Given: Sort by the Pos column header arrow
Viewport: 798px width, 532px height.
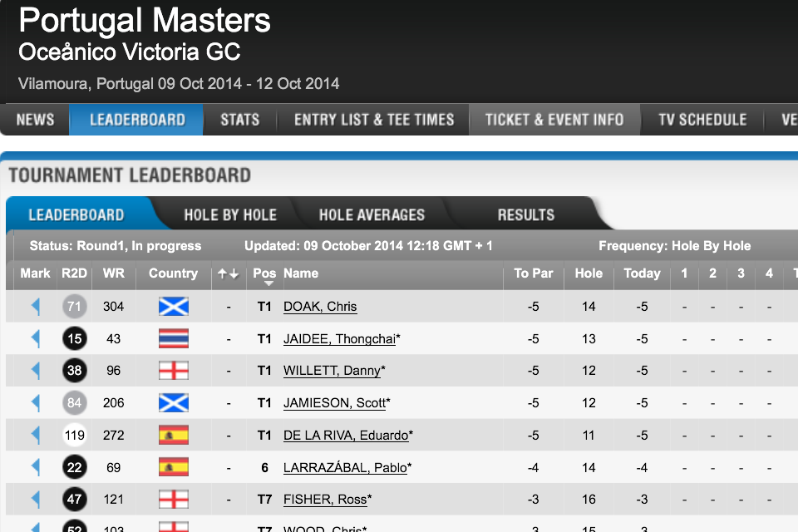Looking at the screenshot, I should [268, 283].
